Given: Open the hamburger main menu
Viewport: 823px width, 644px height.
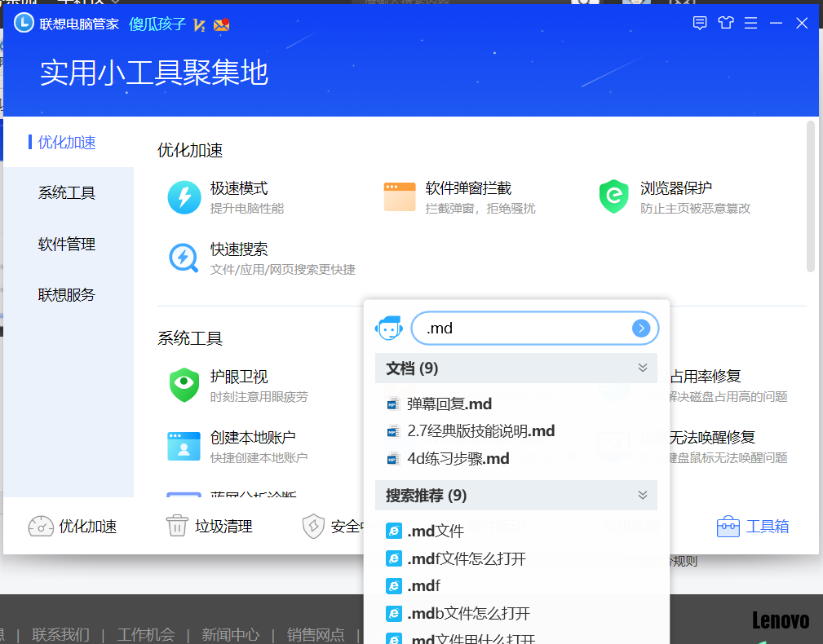Looking at the screenshot, I should point(751,23).
